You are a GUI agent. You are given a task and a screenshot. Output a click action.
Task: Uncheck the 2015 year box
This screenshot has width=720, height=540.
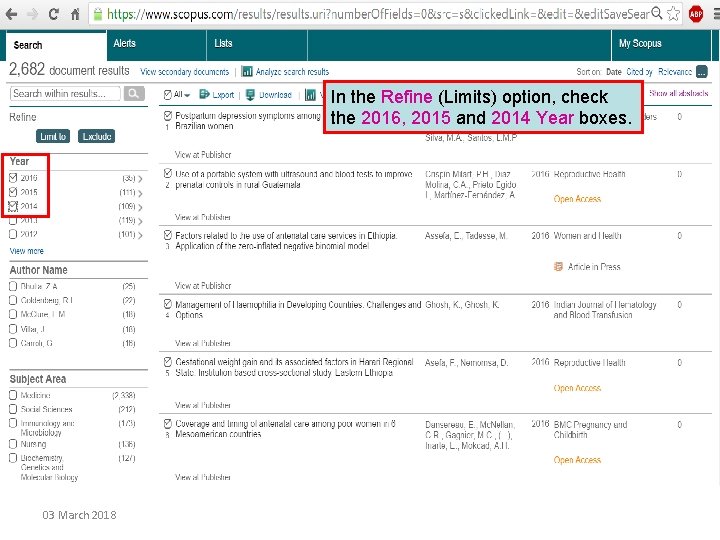tap(13, 192)
